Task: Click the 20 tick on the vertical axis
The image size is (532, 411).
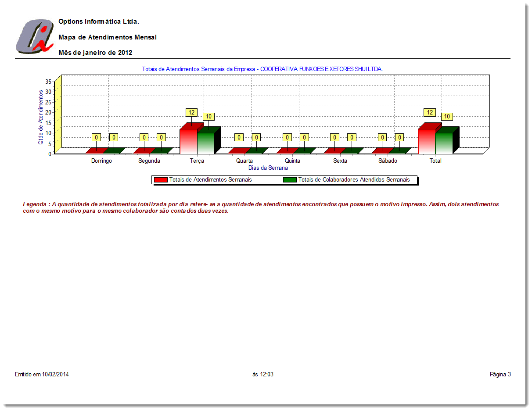Action: point(48,112)
